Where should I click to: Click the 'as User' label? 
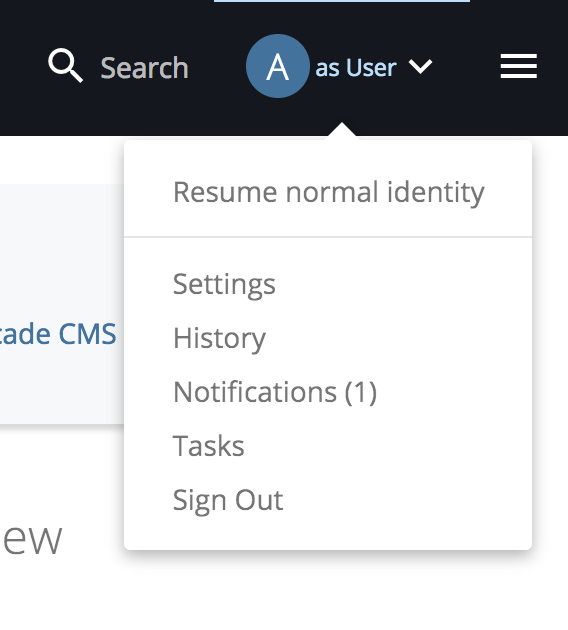(356, 68)
